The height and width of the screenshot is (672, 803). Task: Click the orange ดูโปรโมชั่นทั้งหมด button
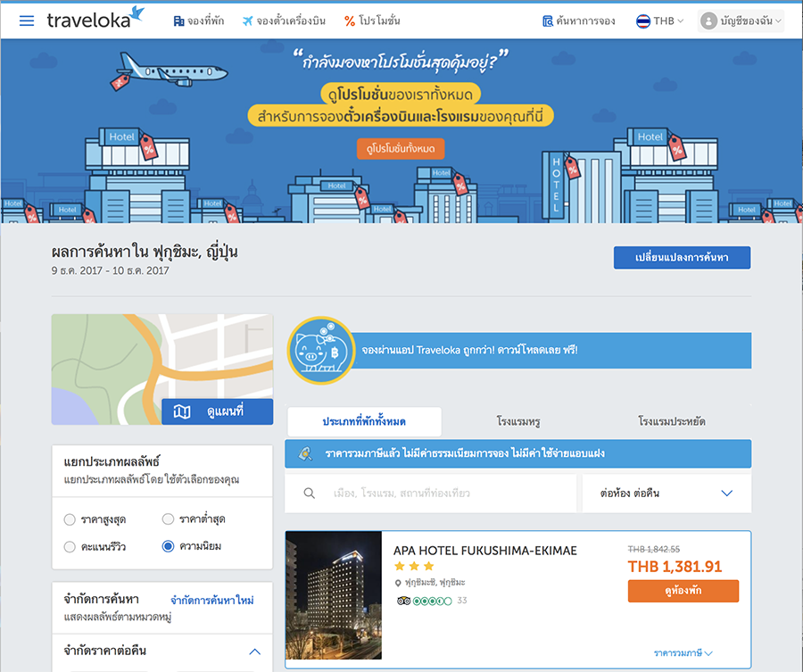tap(401, 148)
